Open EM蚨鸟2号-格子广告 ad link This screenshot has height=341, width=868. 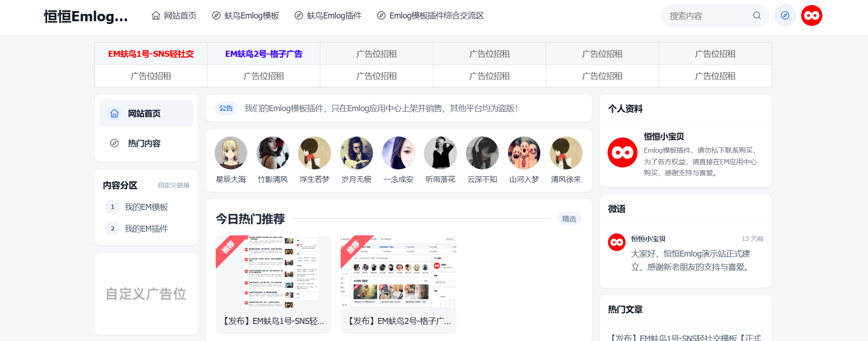[x=264, y=54]
